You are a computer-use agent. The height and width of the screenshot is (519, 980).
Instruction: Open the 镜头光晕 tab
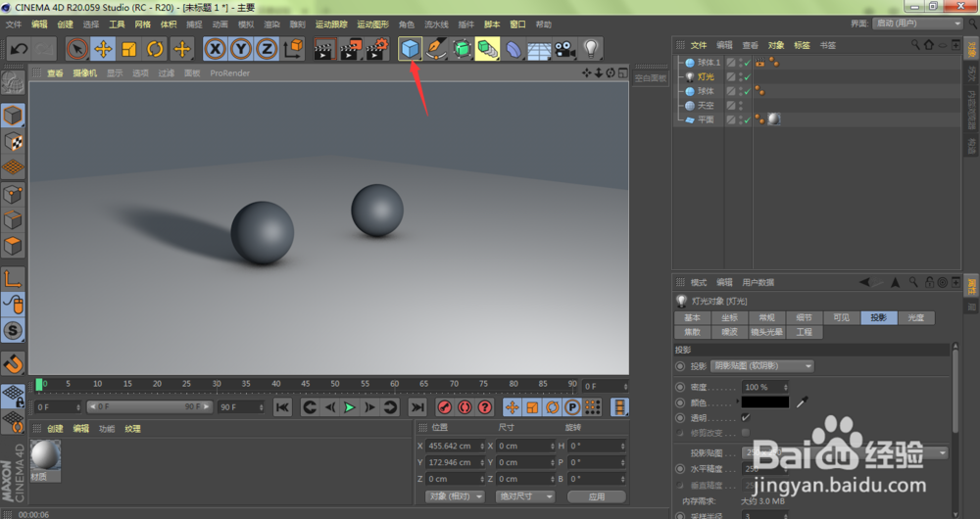(767, 332)
